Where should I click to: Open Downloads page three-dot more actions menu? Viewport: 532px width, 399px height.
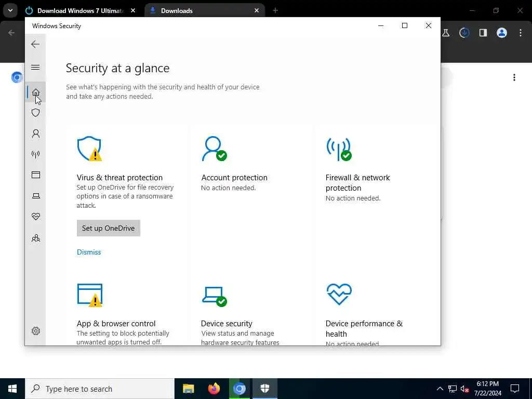(x=514, y=77)
